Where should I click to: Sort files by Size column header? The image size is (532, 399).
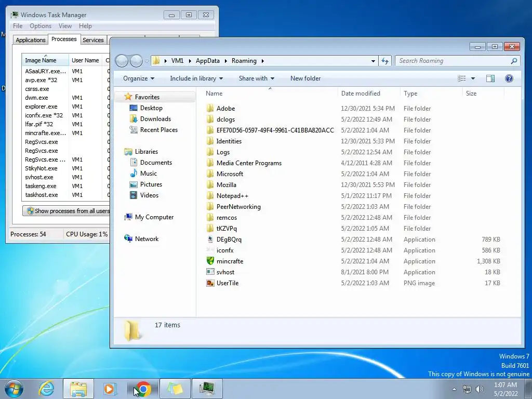pos(483,94)
